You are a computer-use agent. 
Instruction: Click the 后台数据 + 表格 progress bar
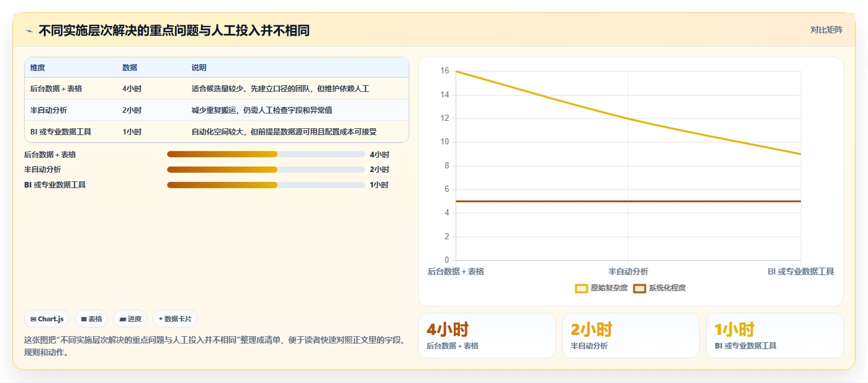266,154
